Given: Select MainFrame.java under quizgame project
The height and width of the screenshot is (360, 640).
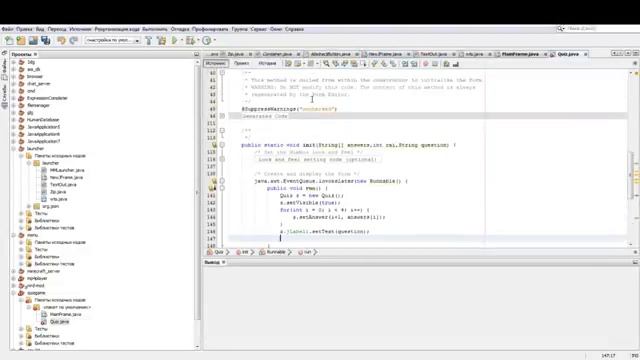Looking at the screenshot, I should click(65, 314).
